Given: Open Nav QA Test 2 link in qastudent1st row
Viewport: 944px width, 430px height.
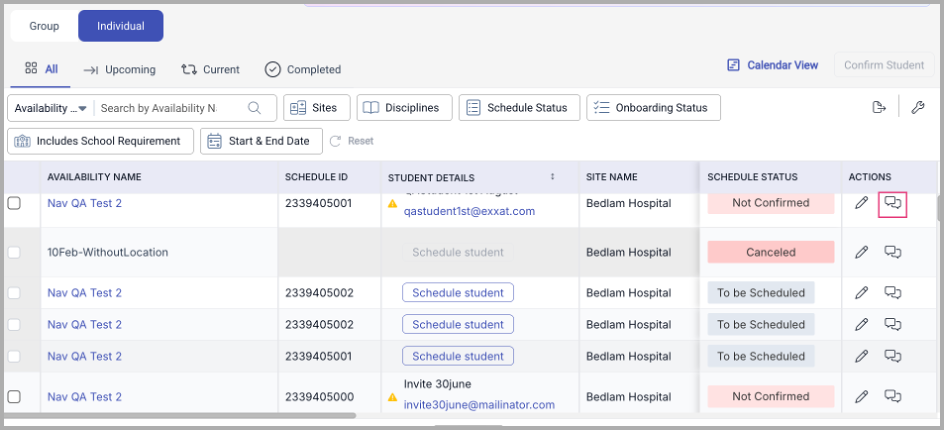Looking at the screenshot, I should pos(84,204).
